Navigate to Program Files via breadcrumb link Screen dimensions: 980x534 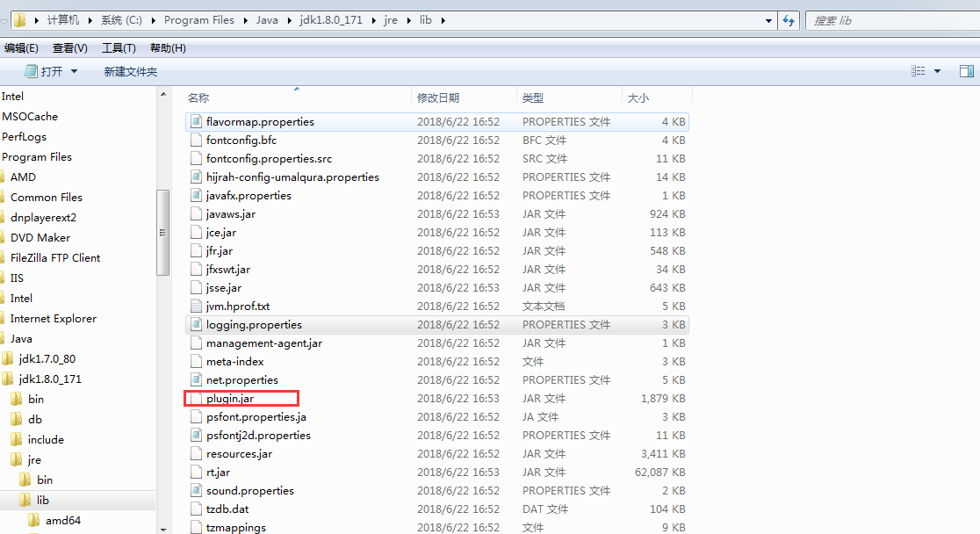(x=198, y=19)
